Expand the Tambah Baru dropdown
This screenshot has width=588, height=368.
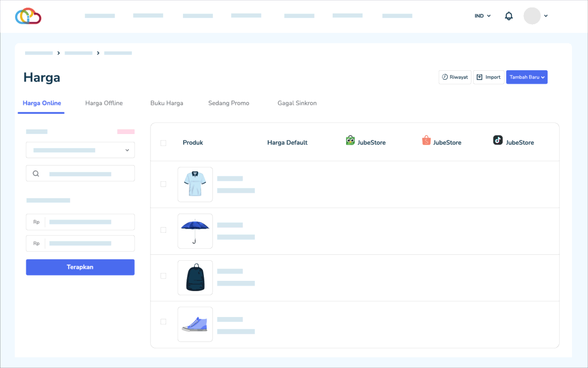coord(526,77)
